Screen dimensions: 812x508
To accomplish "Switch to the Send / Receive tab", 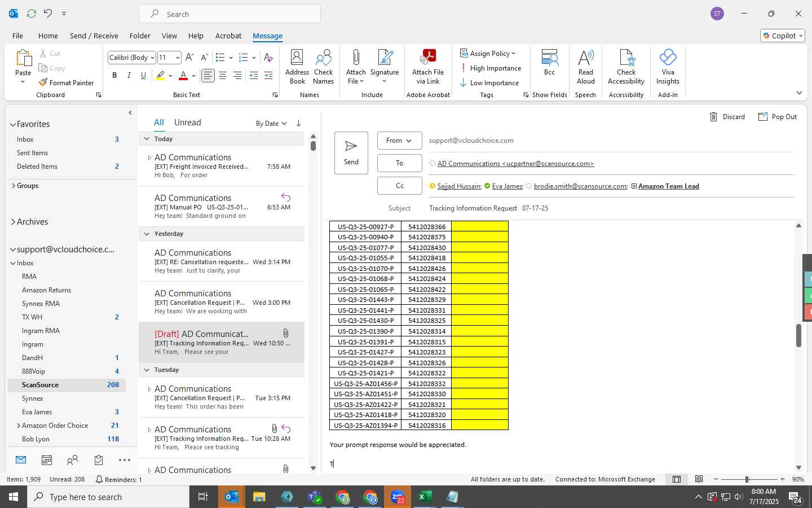I will point(94,36).
